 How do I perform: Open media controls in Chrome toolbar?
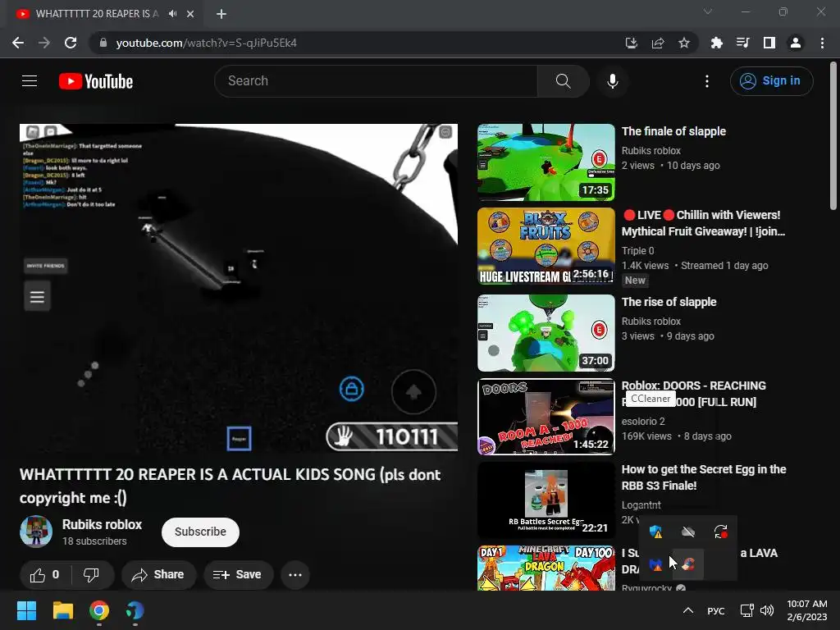743,43
